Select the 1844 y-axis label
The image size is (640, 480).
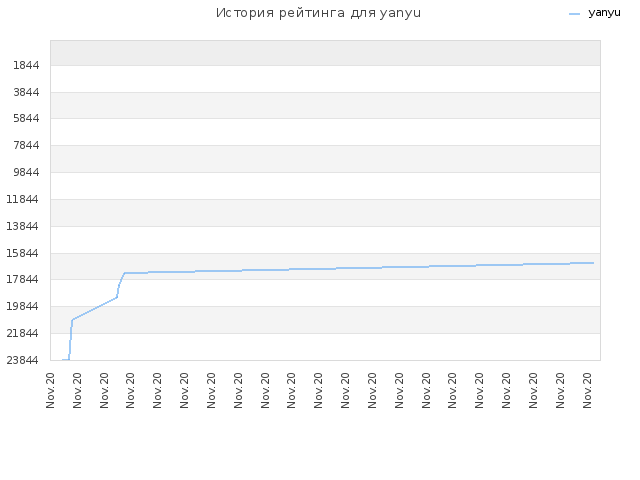(26, 65)
